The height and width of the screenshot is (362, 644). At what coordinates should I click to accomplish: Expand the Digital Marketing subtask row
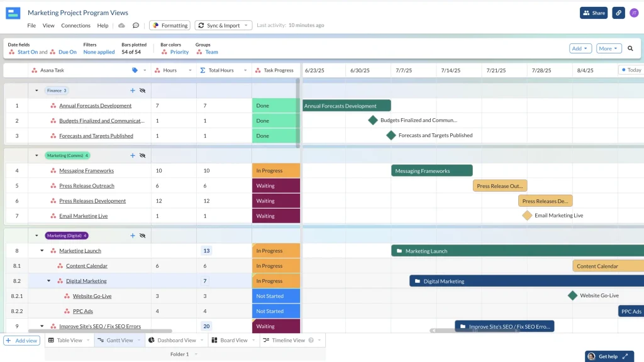pos(48,281)
